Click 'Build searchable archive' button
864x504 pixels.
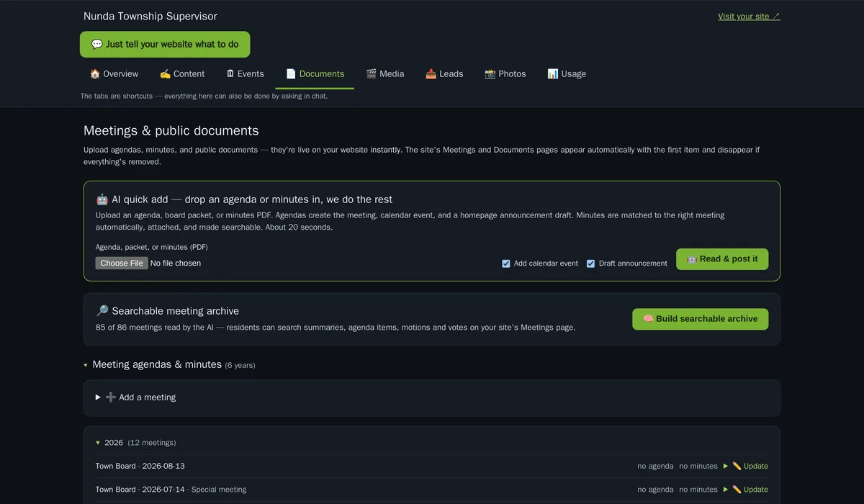700,319
